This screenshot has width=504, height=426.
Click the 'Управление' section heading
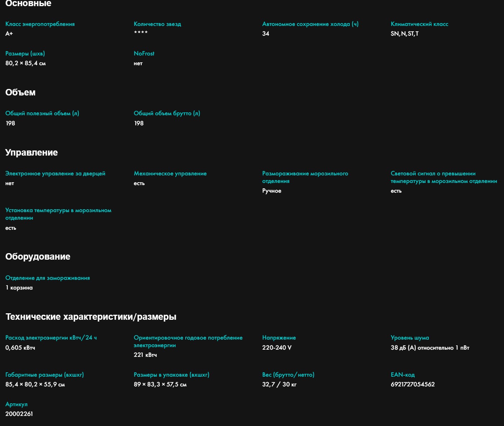31,153
